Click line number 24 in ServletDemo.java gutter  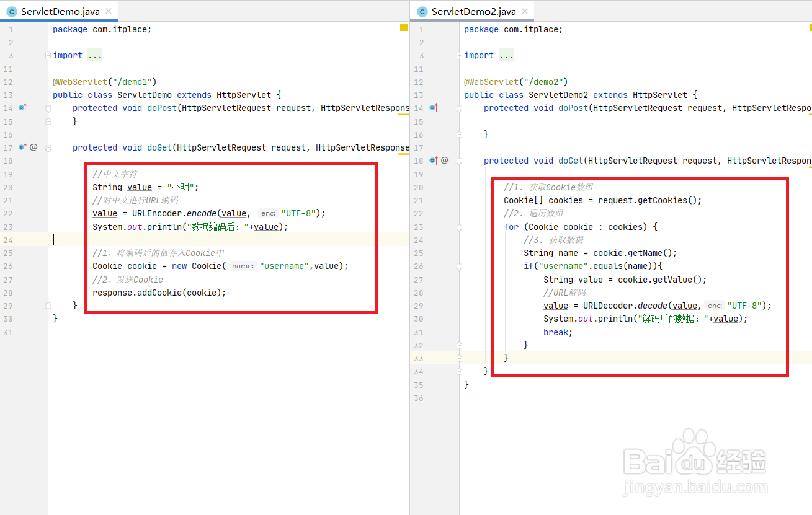[x=7, y=240]
